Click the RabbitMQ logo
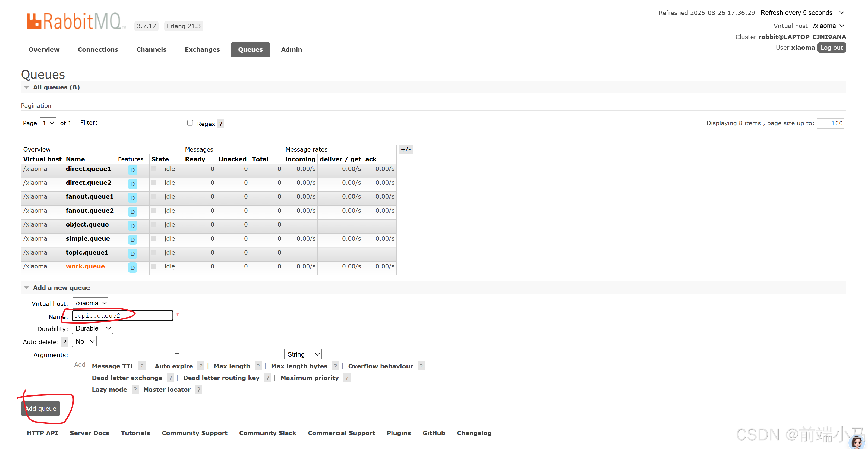The image size is (868, 449). click(x=76, y=21)
